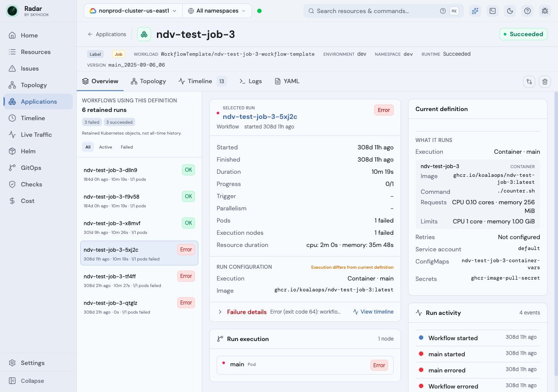Viewport: 558px width, 392px height.
Task: Click the ndv-test-job-3-container-vars ConfigMap value
Action: coord(501,264)
